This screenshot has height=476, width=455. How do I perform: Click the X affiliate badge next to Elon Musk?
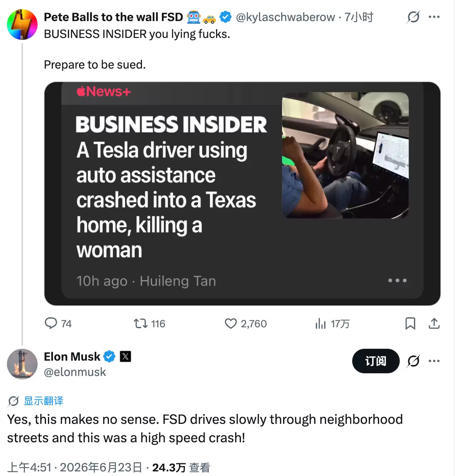(x=125, y=356)
